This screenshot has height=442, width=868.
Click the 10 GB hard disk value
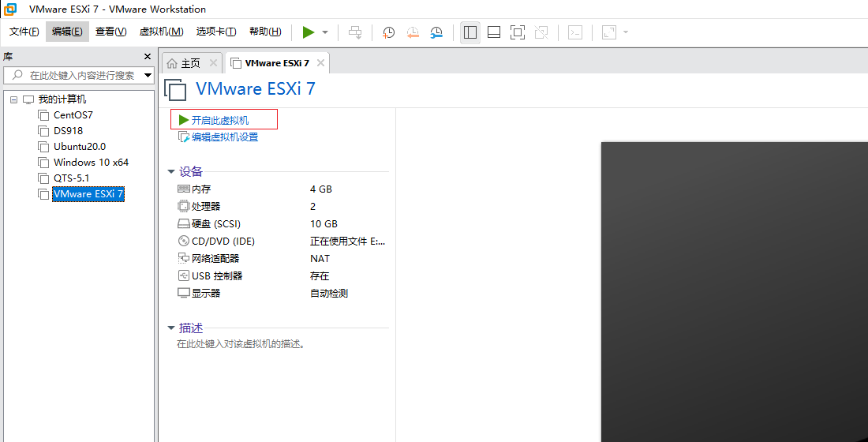pos(324,224)
